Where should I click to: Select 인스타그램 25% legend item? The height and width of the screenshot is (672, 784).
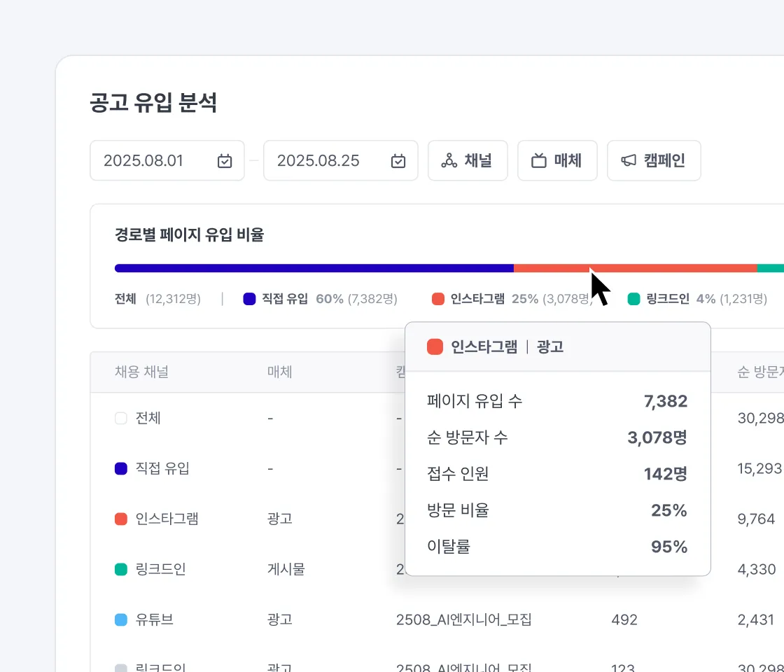tap(512, 299)
